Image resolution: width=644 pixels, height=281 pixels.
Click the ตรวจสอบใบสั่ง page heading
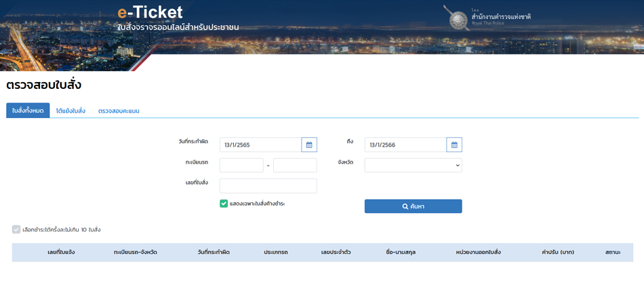44,85
